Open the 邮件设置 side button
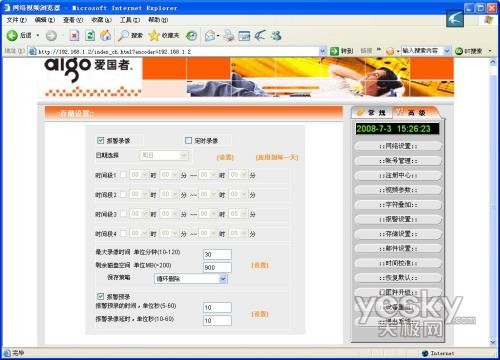The image size is (500, 360). point(398,249)
